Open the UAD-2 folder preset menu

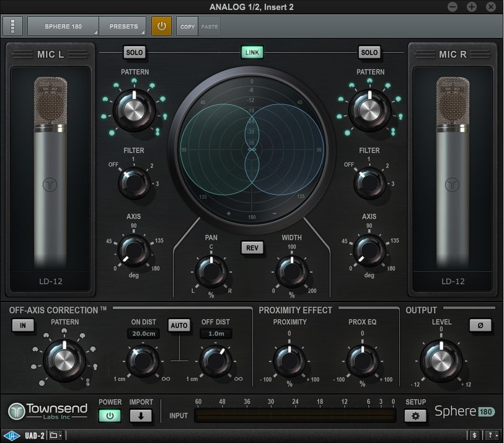click(x=56, y=436)
